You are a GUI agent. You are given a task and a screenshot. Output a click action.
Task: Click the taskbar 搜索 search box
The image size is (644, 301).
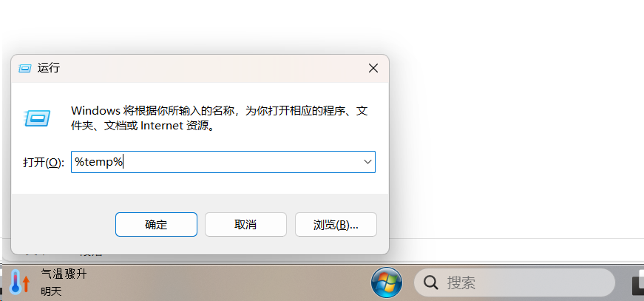[515, 283]
